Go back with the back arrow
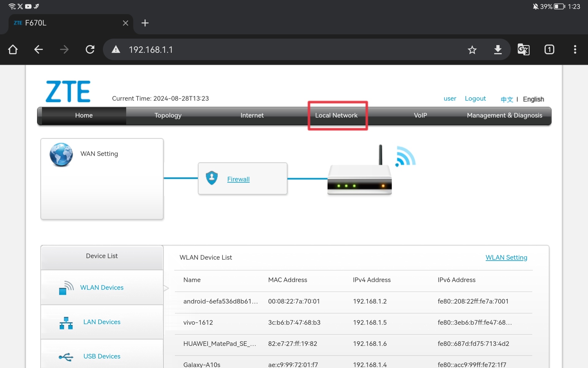 click(38, 49)
